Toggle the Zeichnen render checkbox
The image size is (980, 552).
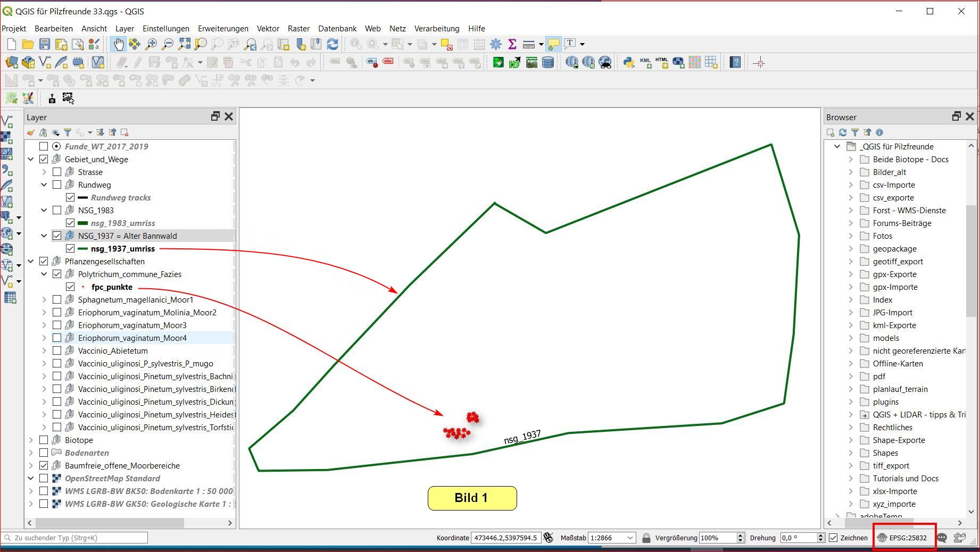(x=833, y=538)
